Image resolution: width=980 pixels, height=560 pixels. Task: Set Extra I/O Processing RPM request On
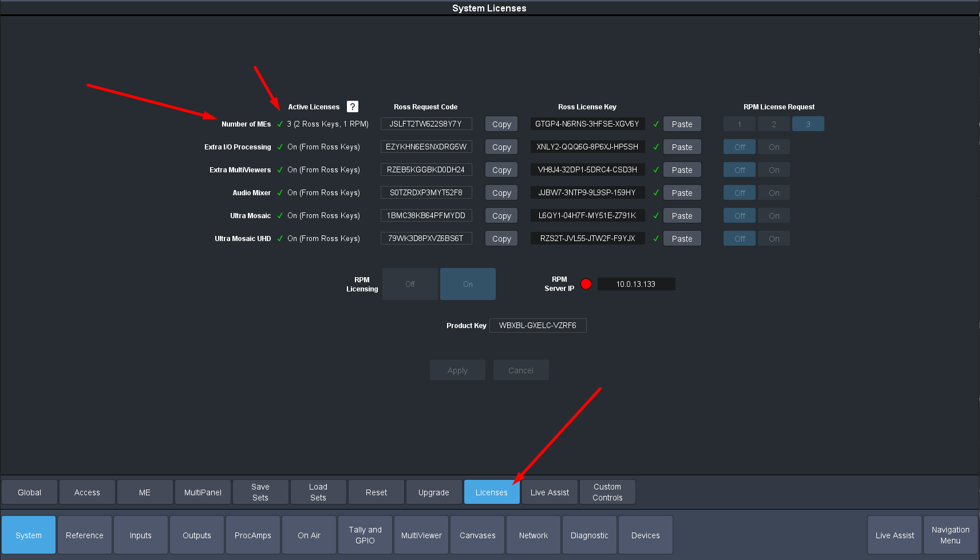(x=774, y=147)
